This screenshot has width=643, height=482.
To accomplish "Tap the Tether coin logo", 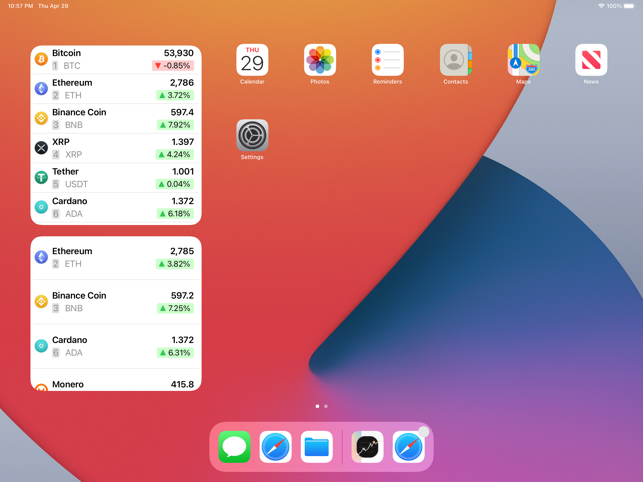I will pos(41,177).
